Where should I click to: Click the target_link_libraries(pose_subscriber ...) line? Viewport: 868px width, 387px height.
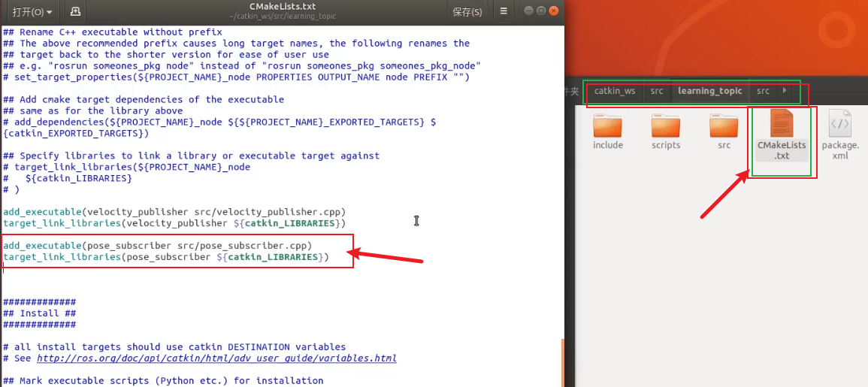point(166,258)
